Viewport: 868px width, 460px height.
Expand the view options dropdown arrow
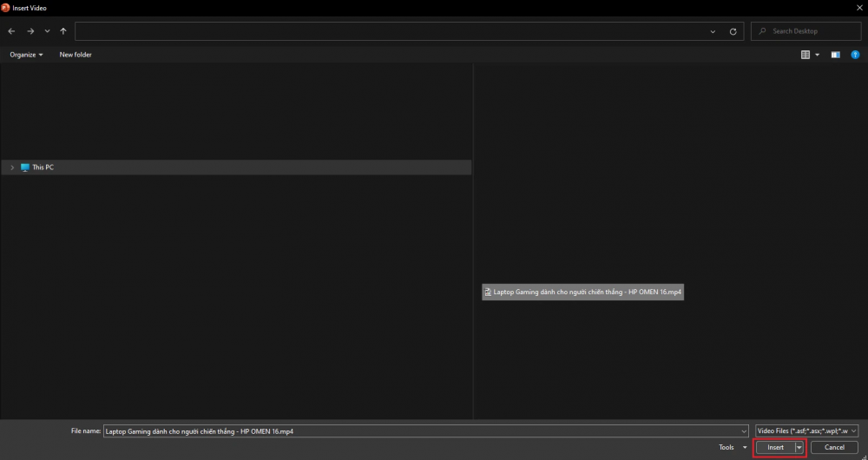coord(817,55)
